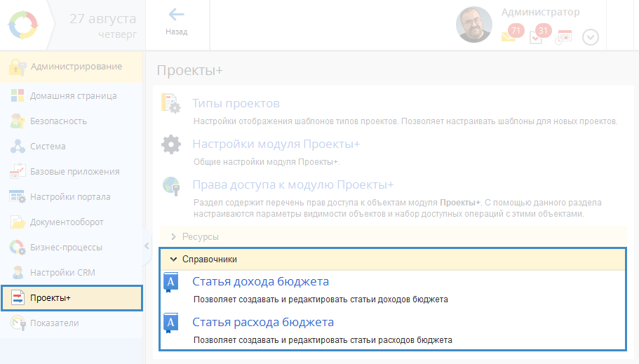639x364 pixels.
Task: Click book icon beside Статья расхода бюджета
Action: tap(171, 323)
